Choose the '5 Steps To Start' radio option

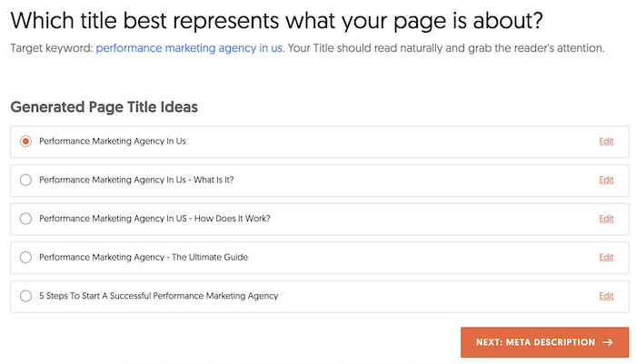[x=25, y=296]
